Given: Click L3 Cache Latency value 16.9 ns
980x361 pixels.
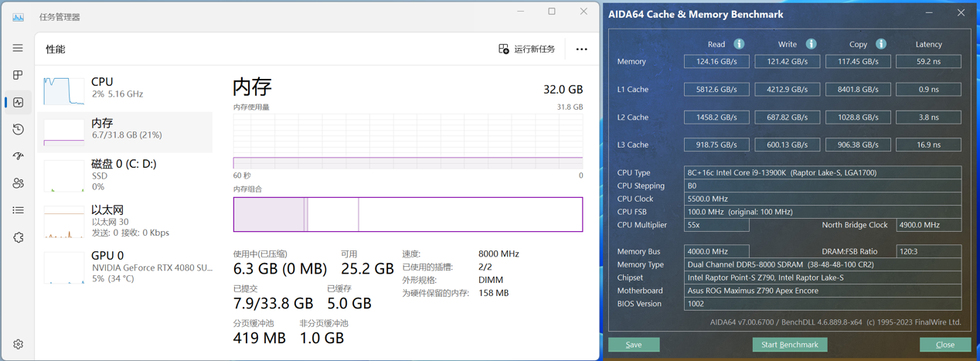Looking at the screenshot, I should click(x=929, y=145).
